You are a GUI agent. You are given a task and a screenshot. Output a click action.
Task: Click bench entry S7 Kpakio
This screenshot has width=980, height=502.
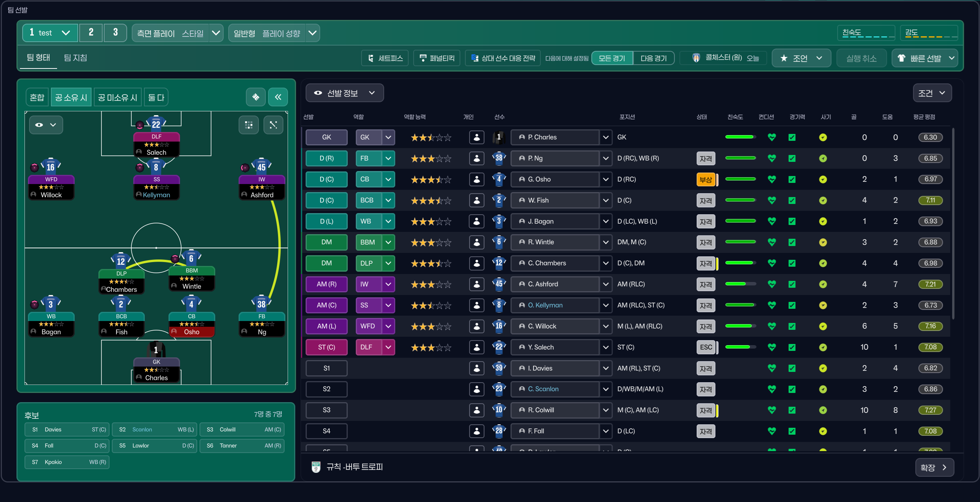[x=67, y=462]
